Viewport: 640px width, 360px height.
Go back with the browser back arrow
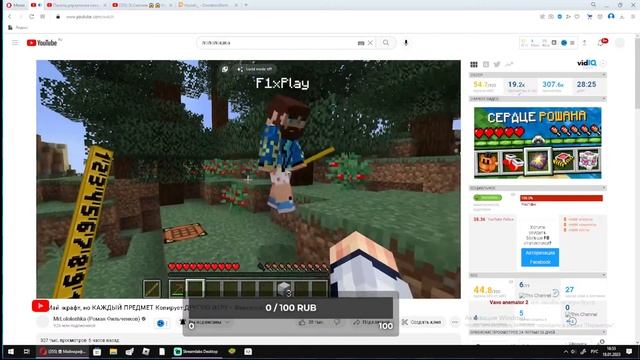(x=10, y=17)
